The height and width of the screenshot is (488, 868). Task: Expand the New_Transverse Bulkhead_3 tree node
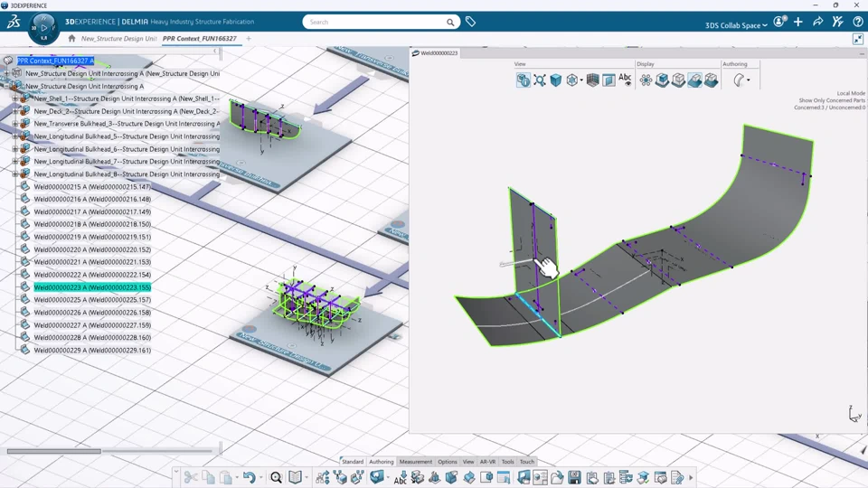(x=15, y=124)
